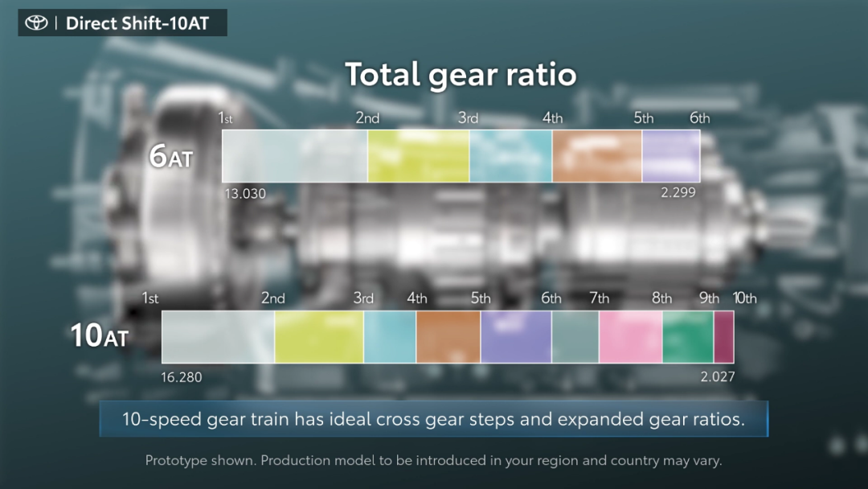Viewport: 868px width, 489px height.
Task: Click the Prototype shown disclaimer text
Action: click(433, 460)
